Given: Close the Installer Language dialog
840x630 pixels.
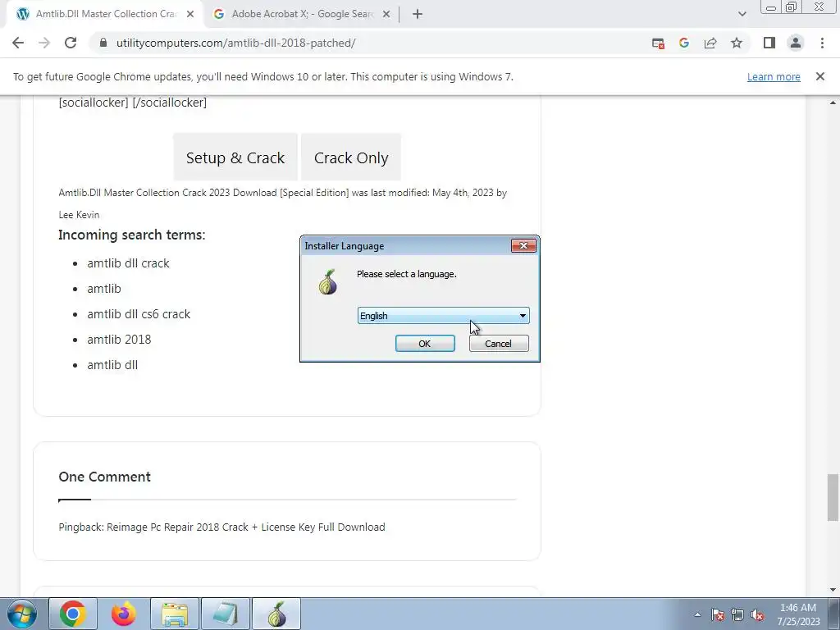Looking at the screenshot, I should (x=523, y=246).
